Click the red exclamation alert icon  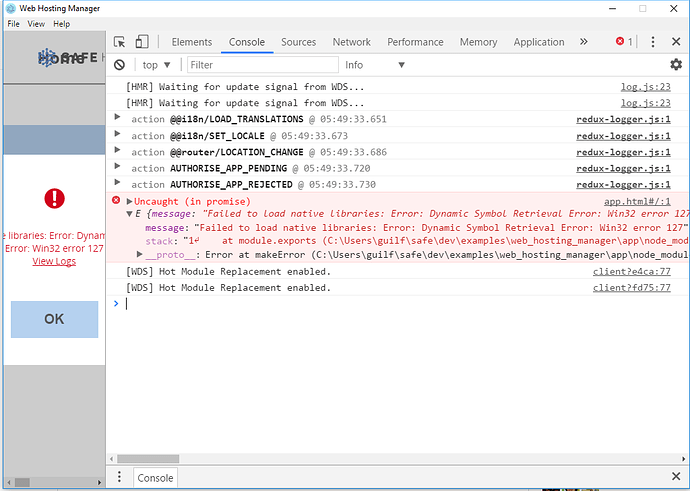coord(55,198)
